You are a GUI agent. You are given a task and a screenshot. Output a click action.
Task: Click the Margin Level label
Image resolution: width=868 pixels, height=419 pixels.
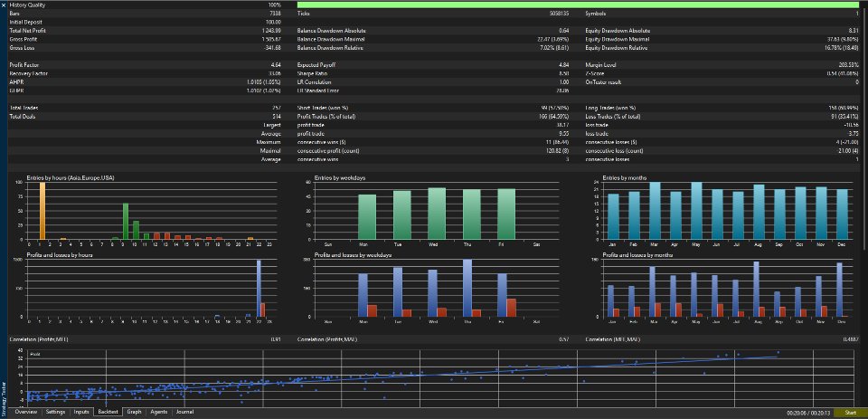(x=600, y=65)
